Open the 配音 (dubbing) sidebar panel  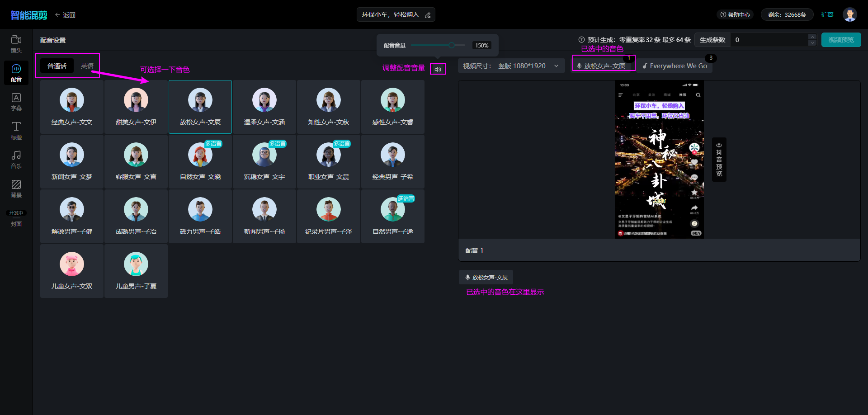16,73
